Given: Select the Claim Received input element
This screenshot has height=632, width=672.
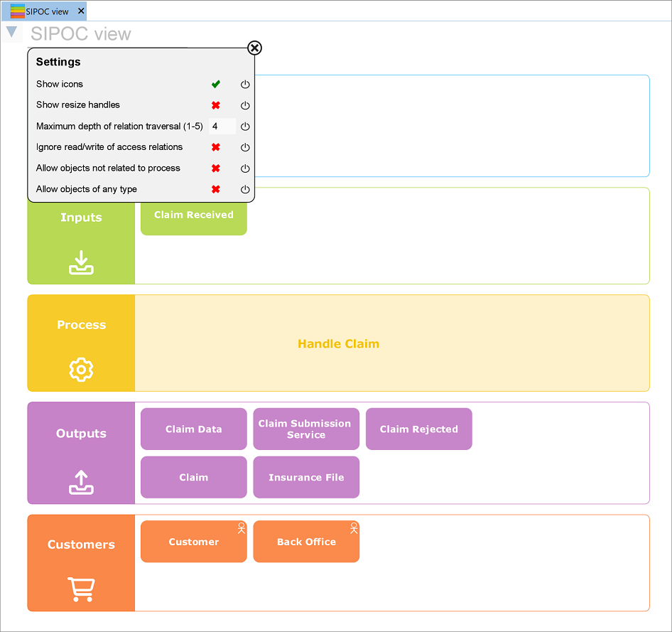Looking at the screenshot, I should click(x=193, y=215).
